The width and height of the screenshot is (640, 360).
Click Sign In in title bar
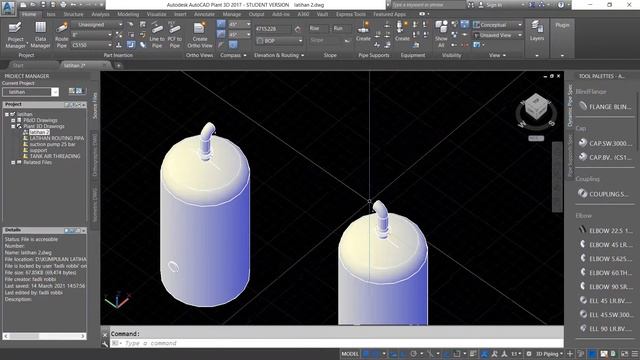coord(493,5)
